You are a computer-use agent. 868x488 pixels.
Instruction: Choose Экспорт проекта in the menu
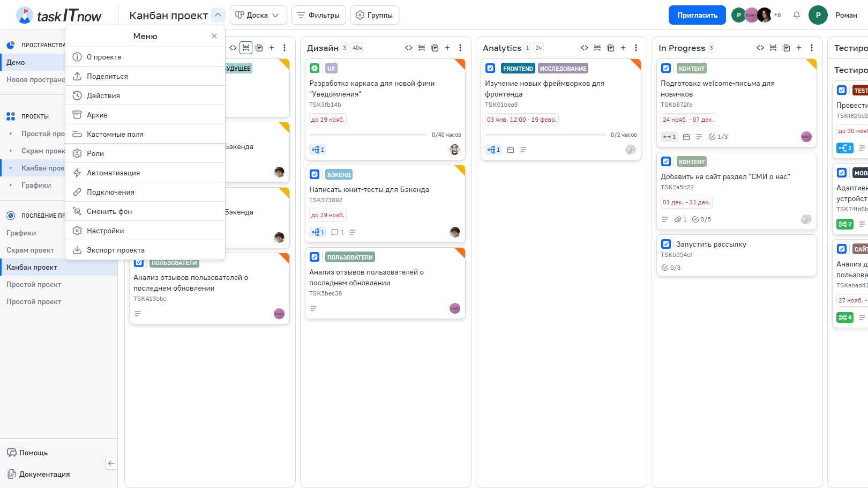click(115, 250)
